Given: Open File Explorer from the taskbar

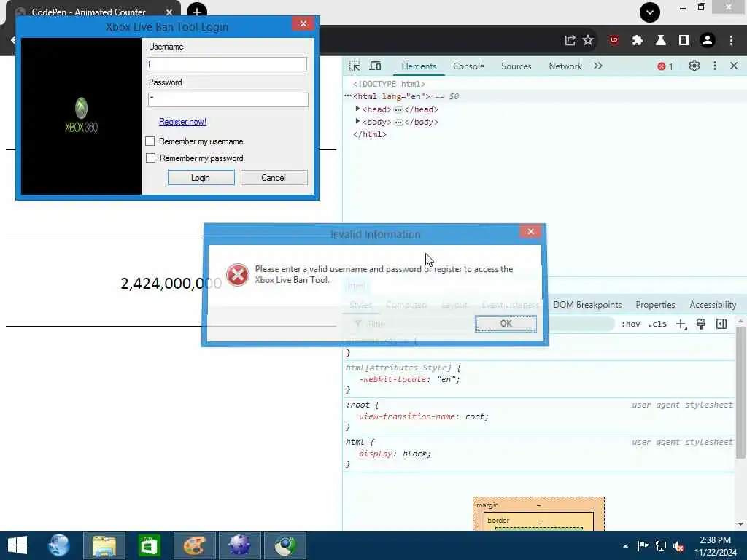Looking at the screenshot, I should pyautogui.click(x=104, y=545).
